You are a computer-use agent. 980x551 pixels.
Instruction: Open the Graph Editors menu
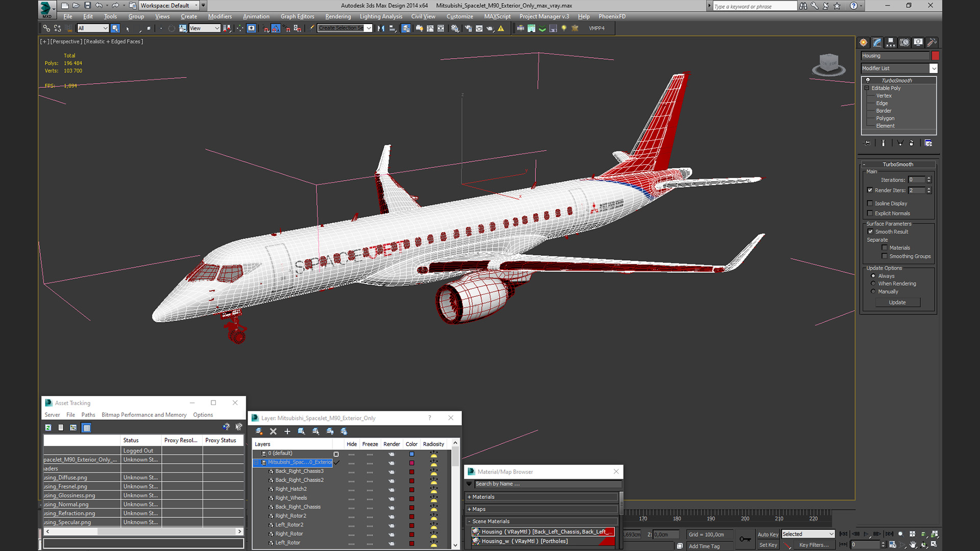pos(297,16)
